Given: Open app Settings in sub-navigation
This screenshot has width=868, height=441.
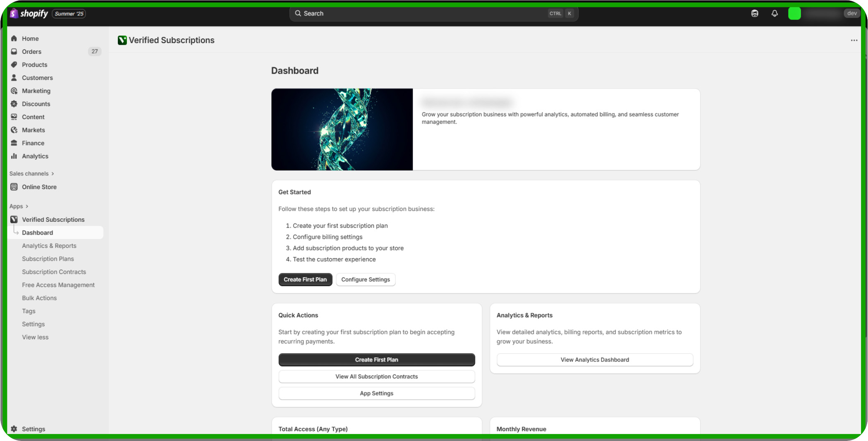Looking at the screenshot, I should [x=33, y=324].
